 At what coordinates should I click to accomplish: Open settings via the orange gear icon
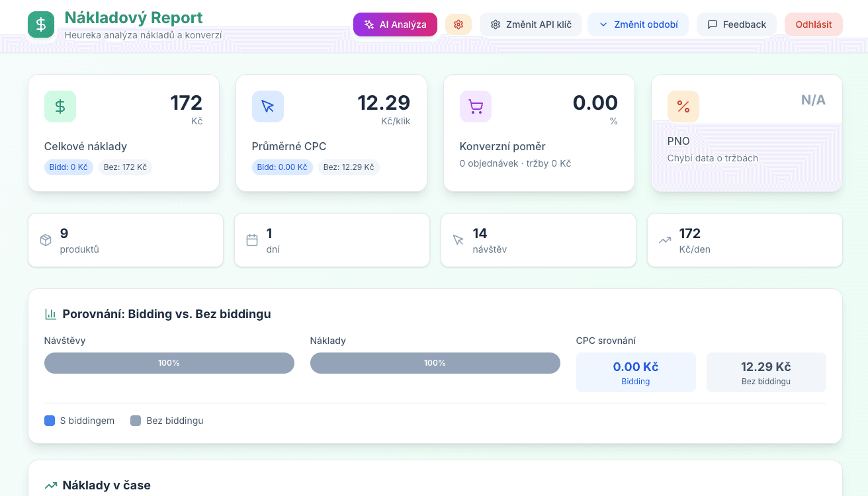click(x=458, y=24)
